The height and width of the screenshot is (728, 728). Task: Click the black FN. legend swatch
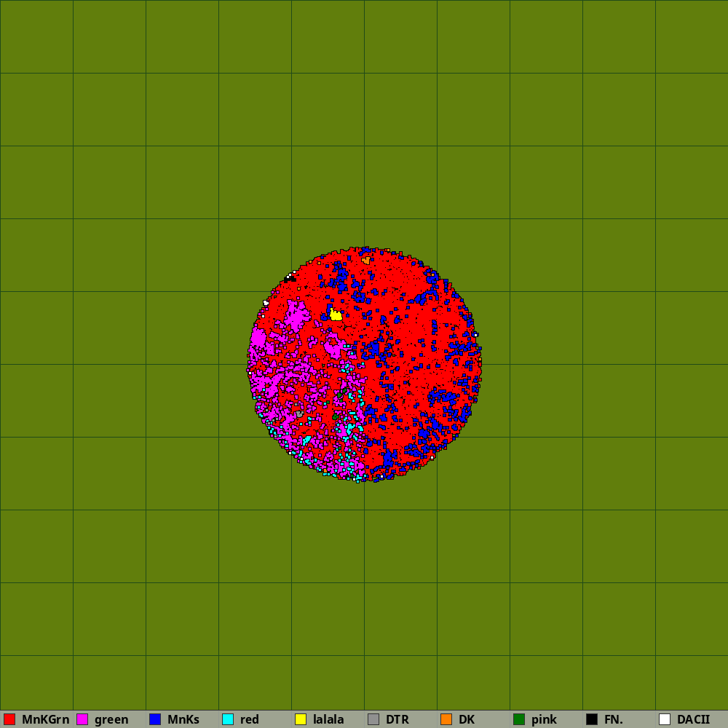tap(592, 719)
